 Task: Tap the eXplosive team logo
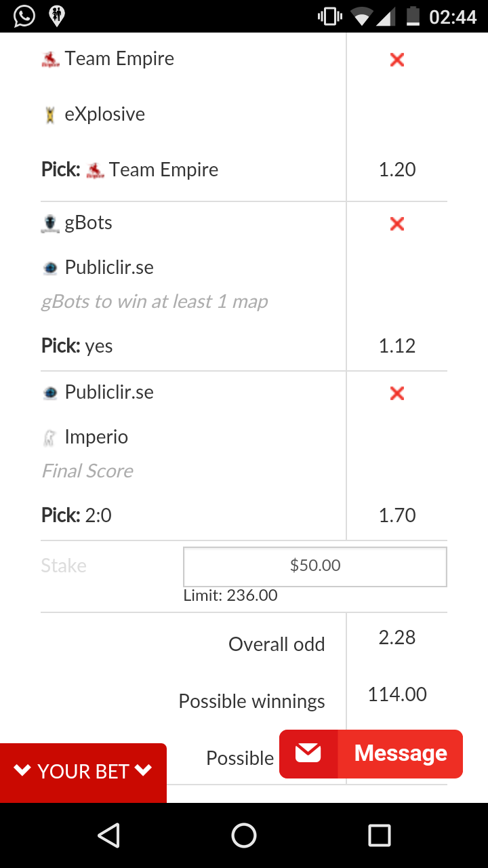click(x=50, y=115)
